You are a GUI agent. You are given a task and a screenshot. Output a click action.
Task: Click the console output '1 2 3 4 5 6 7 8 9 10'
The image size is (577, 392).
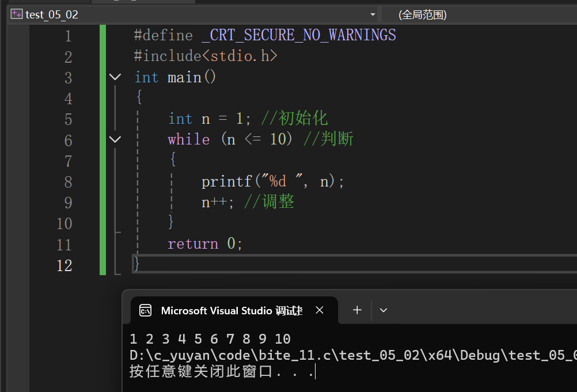pos(210,338)
